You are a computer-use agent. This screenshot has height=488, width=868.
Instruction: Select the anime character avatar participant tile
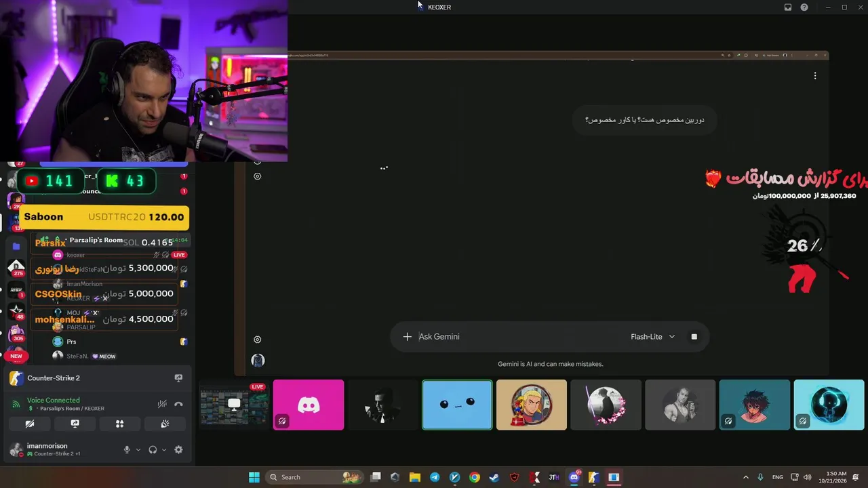[x=755, y=405]
